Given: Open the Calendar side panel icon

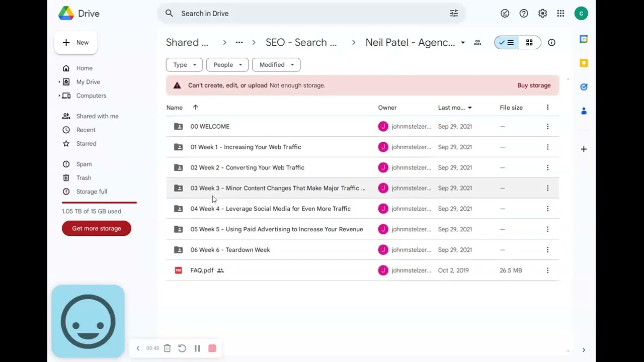Looking at the screenshot, I should pyautogui.click(x=584, y=39).
